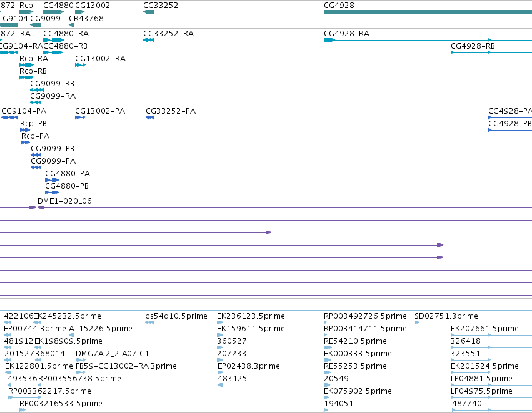
Task: Select the FB59-CG13002-RA.3prime EST
Action: [126, 366]
